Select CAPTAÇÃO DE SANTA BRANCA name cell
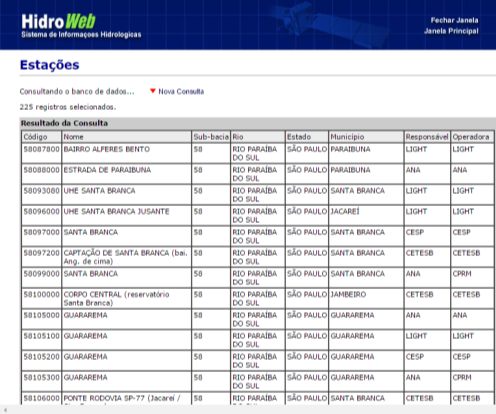The width and height of the screenshot is (496, 414). [x=126, y=257]
